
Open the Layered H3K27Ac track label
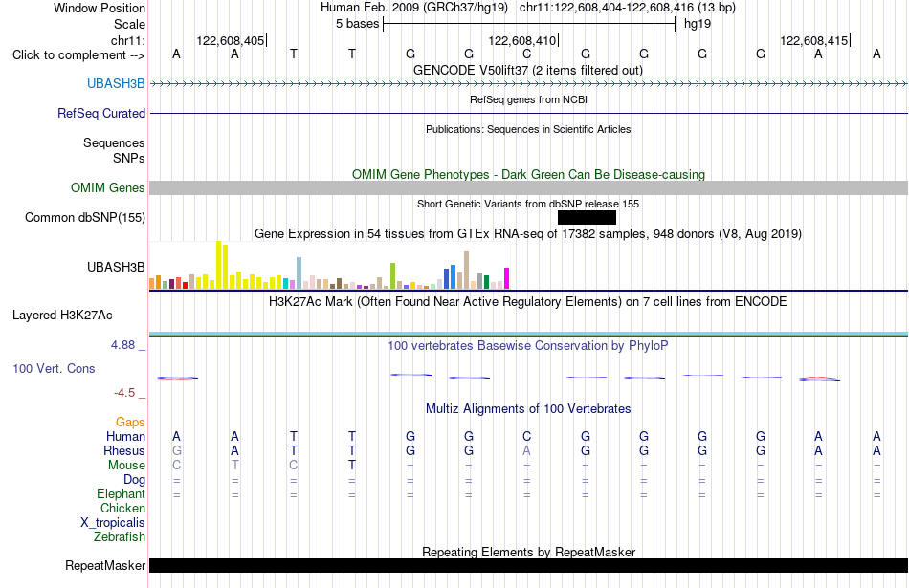pos(62,316)
